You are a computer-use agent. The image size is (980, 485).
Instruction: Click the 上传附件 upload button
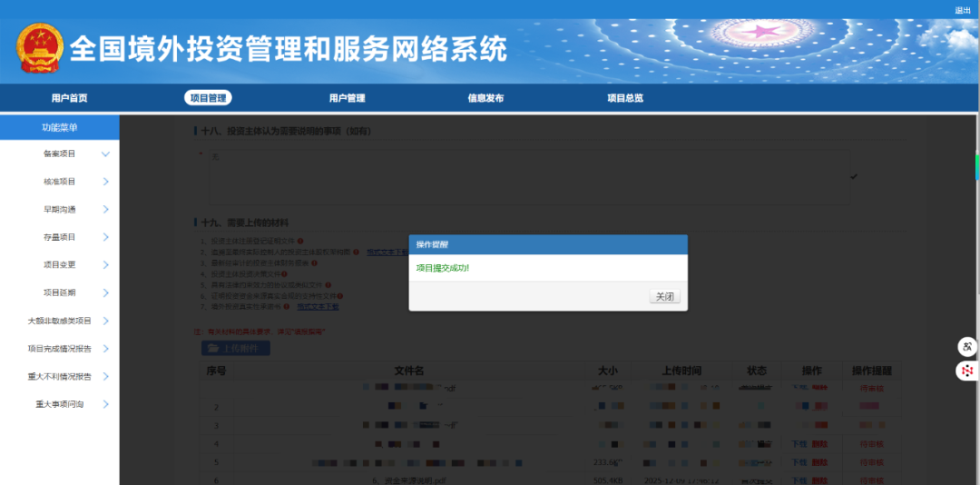(236, 349)
